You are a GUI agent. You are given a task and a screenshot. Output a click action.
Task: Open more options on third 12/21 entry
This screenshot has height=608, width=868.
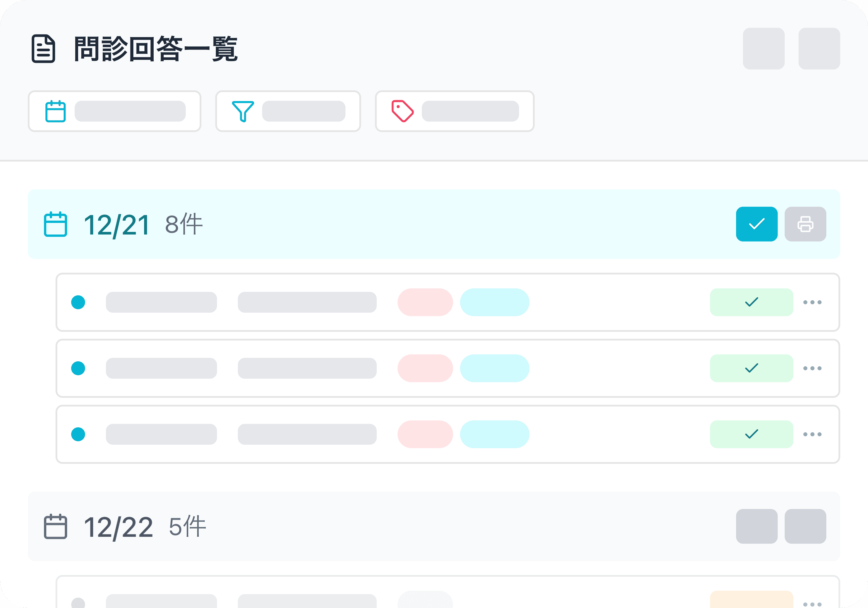point(812,434)
